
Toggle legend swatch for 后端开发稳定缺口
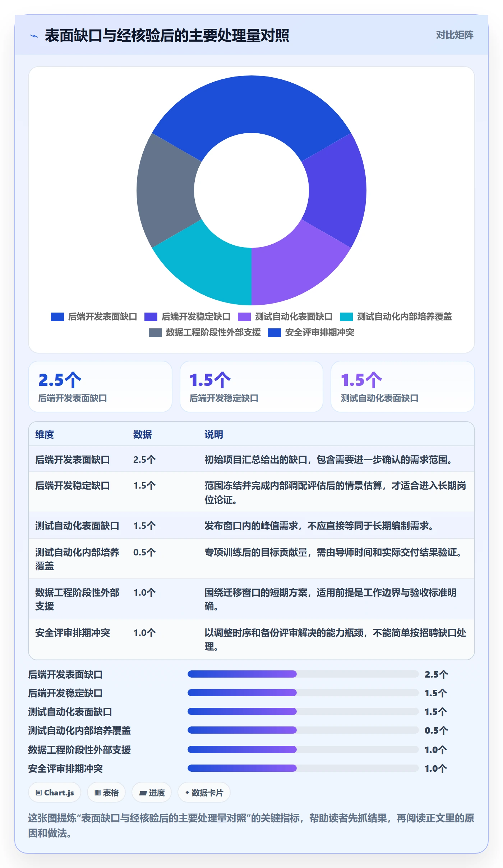(x=151, y=317)
